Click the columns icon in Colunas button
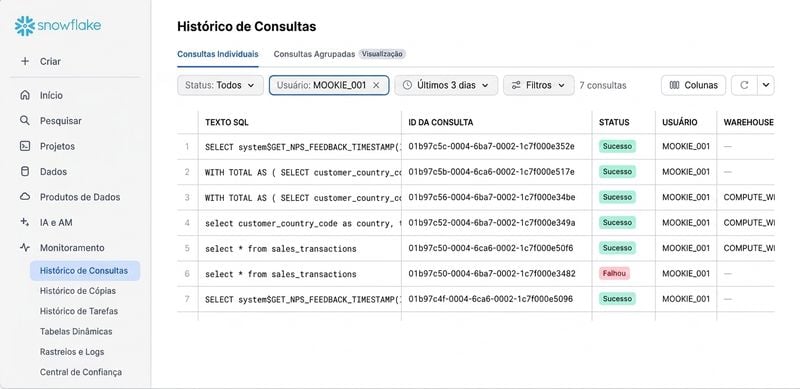 pyautogui.click(x=674, y=85)
